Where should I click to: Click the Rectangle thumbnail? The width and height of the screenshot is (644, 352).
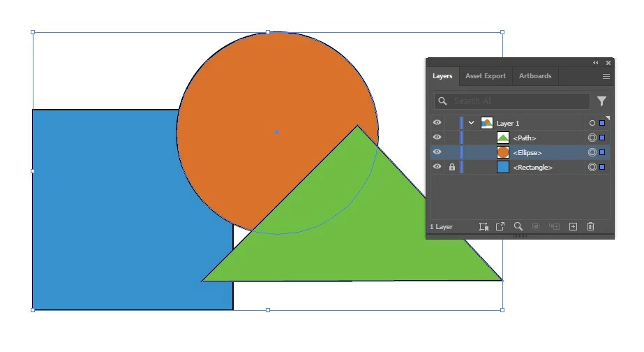503,167
